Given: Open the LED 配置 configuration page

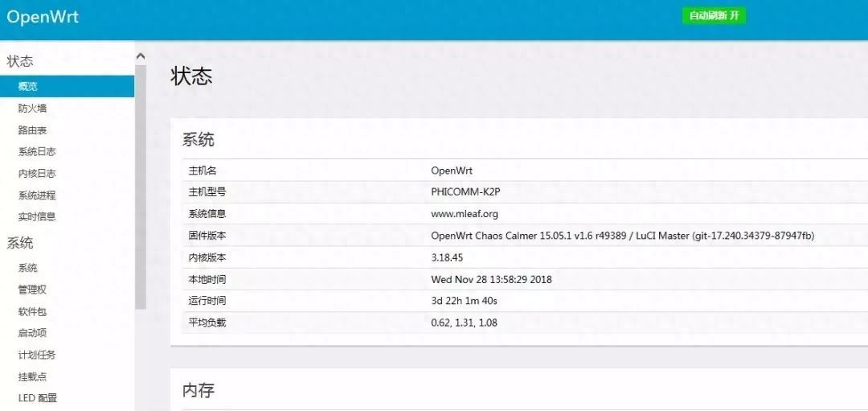Looking at the screenshot, I should (37, 397).
